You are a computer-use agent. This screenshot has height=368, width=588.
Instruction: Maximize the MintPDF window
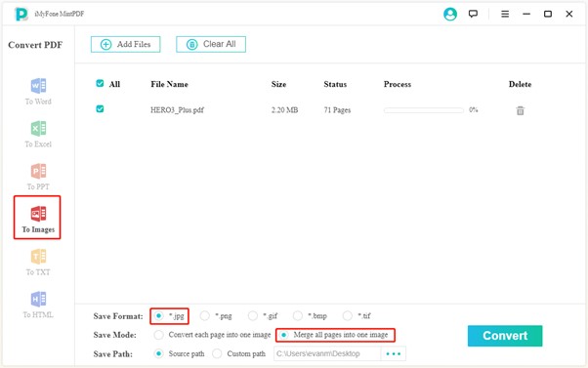(548, 15)
